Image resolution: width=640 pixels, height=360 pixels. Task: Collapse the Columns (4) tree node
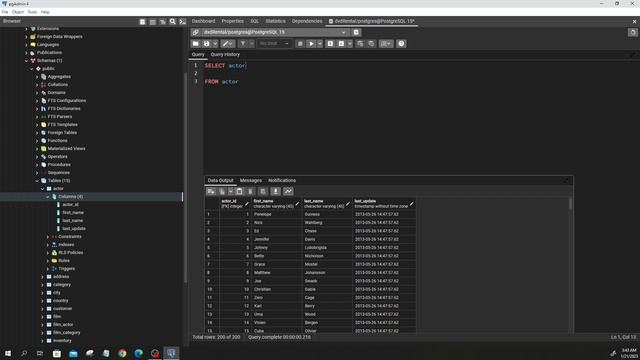(48, 197)
